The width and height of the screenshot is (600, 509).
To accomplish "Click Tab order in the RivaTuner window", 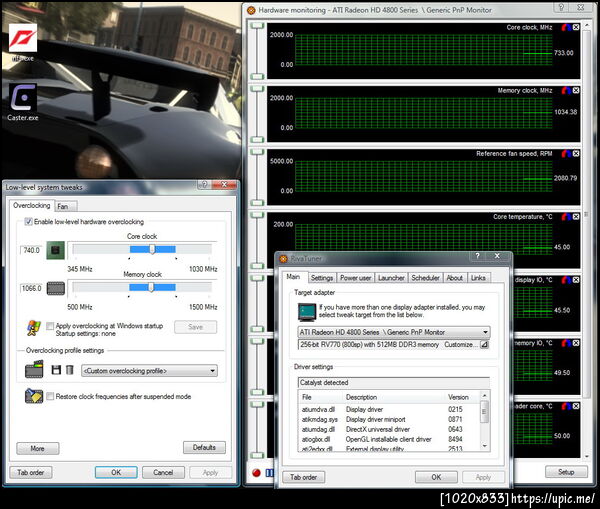I will click(303, 477).
